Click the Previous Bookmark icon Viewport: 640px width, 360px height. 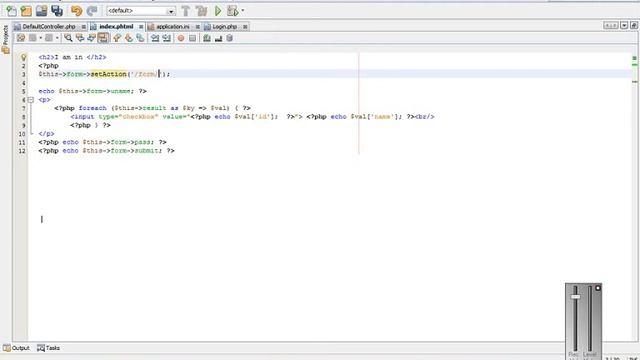(117, 38)
